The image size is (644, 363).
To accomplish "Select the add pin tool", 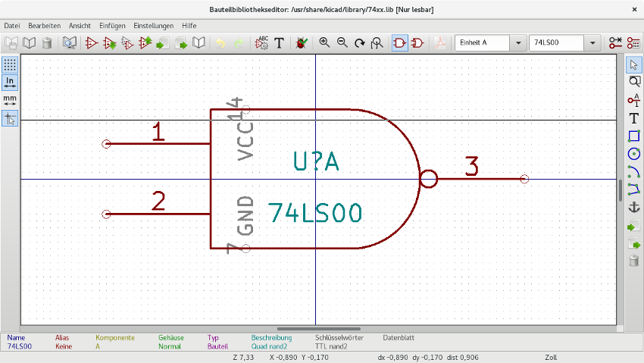I will tap(634, 100).
